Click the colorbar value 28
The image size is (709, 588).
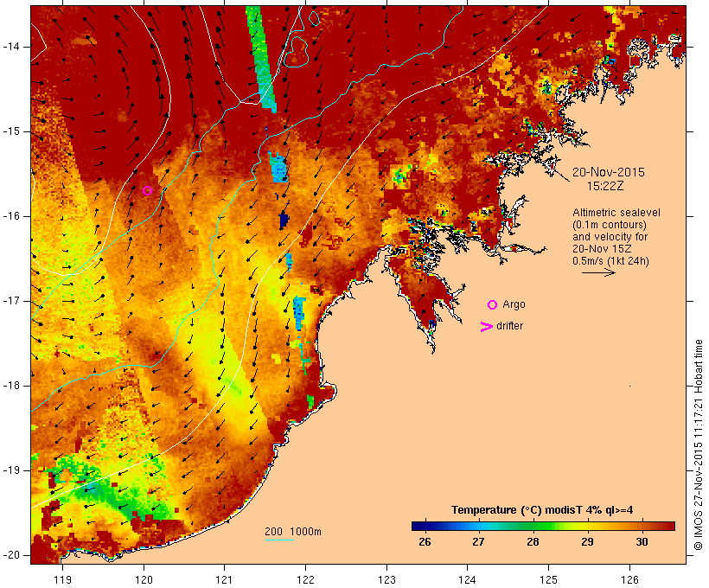[x=533, y=542]
